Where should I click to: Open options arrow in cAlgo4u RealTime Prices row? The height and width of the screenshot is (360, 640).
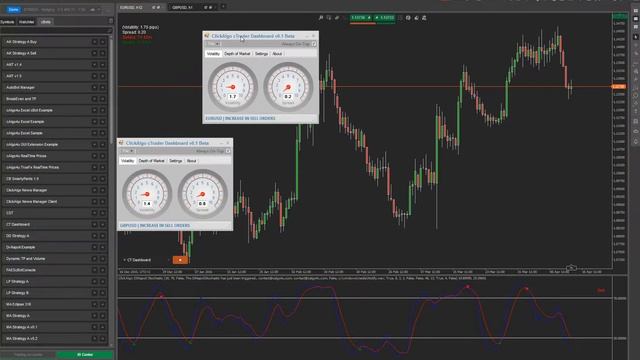102,156
